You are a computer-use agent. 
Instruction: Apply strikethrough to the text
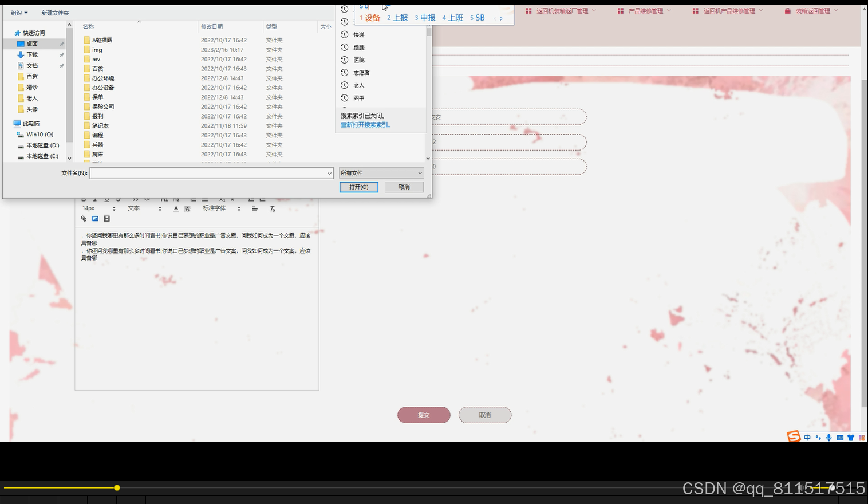[117, 199]
